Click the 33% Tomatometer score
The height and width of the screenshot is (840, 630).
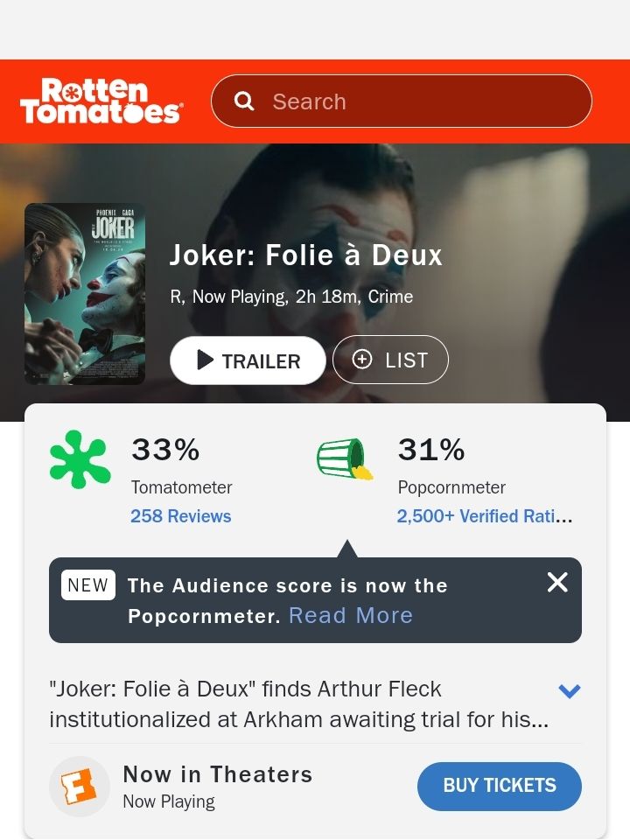(165, 450)
